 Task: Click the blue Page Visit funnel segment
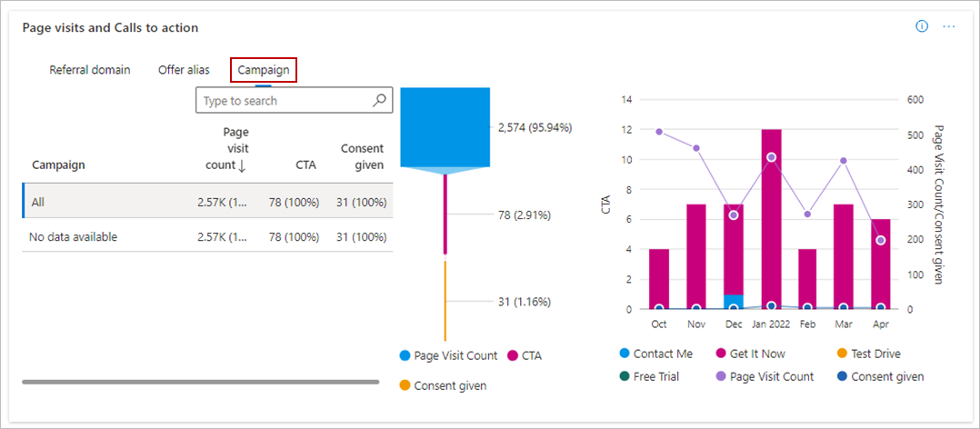(445, 127)
